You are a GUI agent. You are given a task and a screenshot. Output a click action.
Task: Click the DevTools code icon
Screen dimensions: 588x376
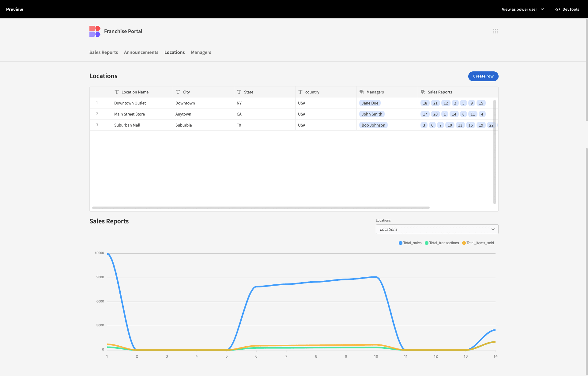[558, 9]
